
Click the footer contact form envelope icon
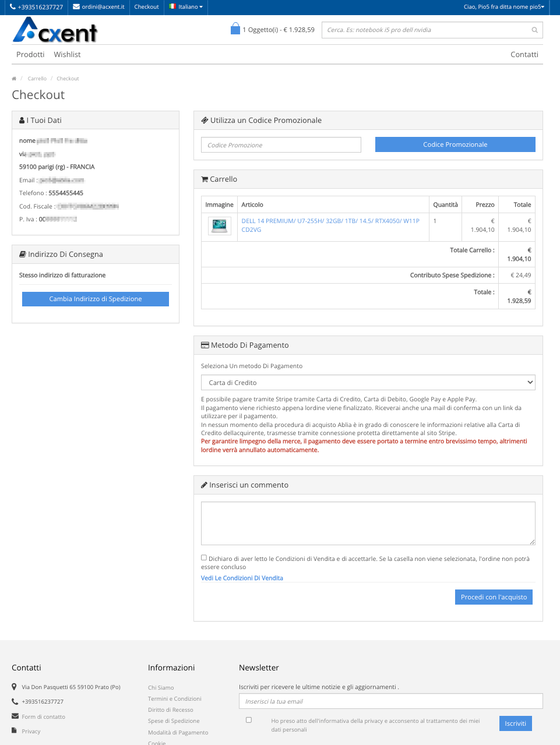pyautogui.click(x=15, y=716)
